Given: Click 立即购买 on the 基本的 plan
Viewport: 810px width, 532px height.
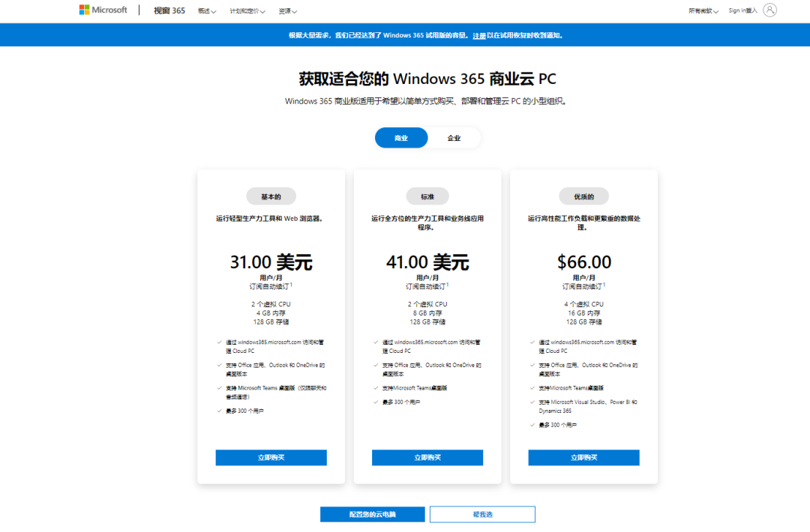Looking at the screenshot, I should [x=271, y=457].
